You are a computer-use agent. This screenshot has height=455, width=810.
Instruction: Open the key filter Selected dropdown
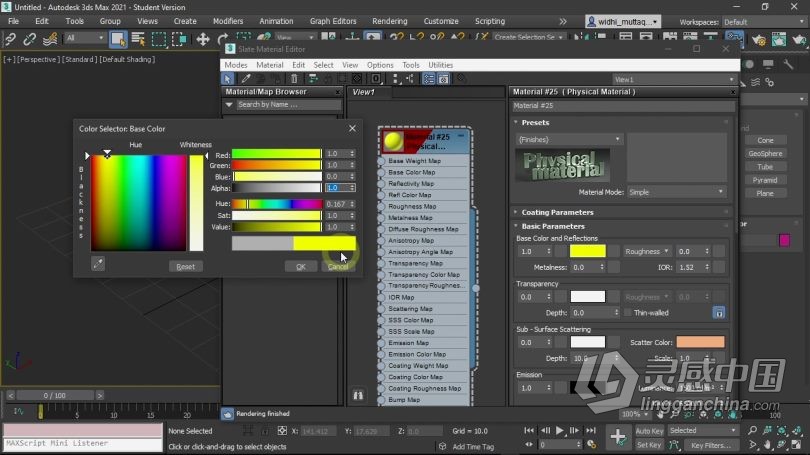(703, 430)
